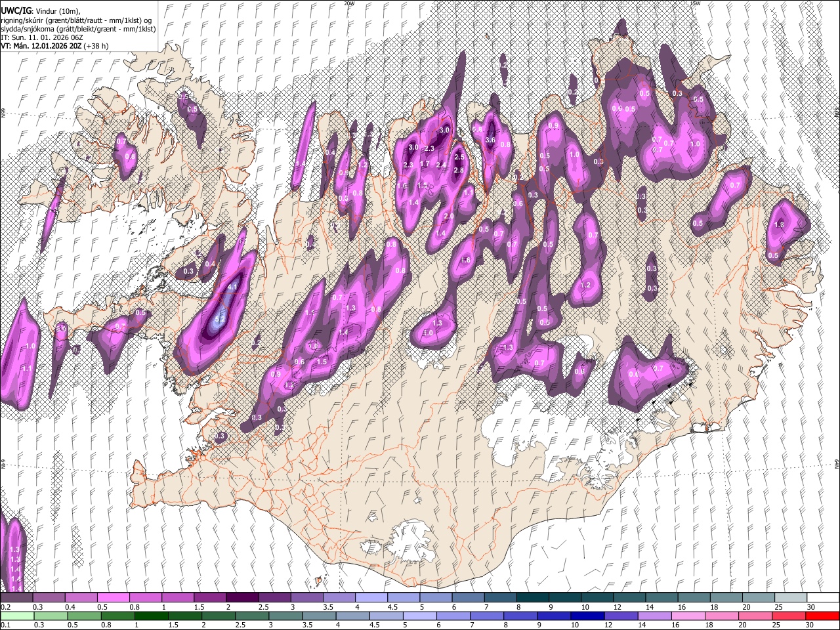
Task: Click the 'slydda/snjókoma' legend description line
Action: coord(77,29)
